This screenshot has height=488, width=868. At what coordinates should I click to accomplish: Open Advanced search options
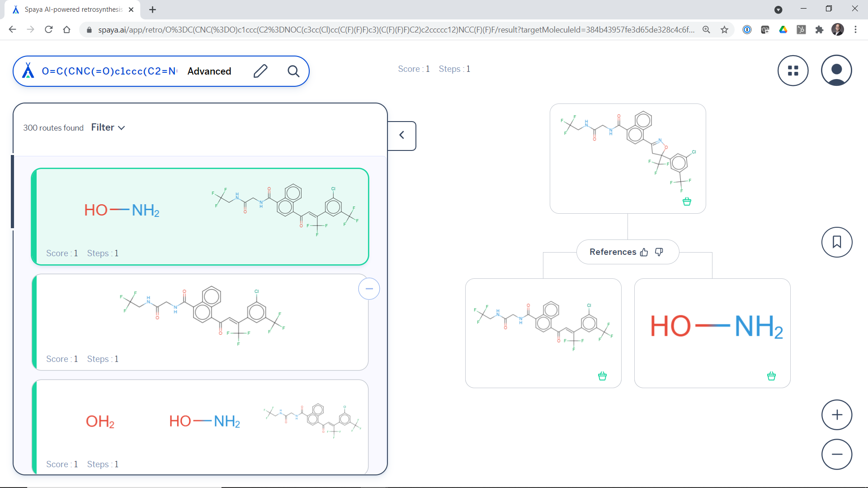pos(209,71)
